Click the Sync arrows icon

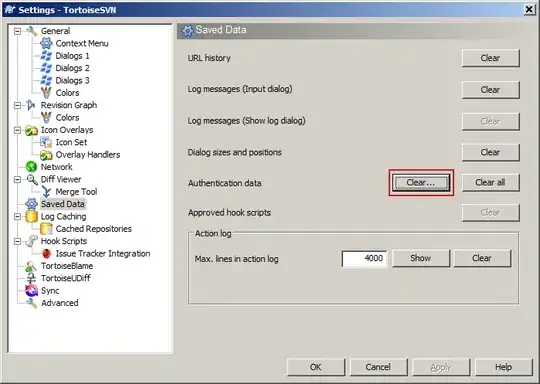(x=31, y=291)
